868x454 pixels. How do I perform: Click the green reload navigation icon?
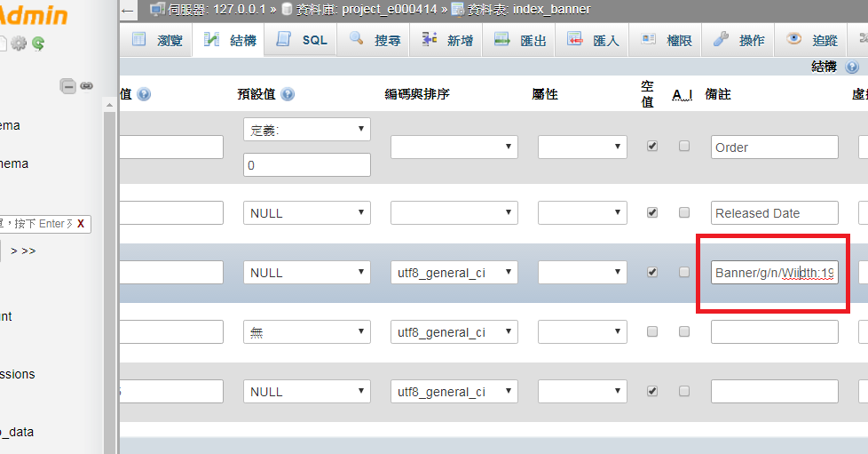(38, 44)
